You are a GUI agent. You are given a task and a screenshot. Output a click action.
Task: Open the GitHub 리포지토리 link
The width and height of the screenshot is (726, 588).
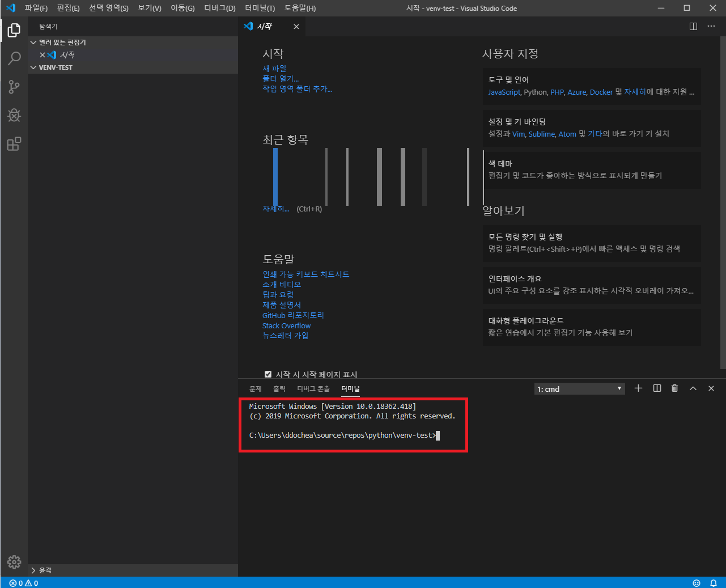click(293, 315)
